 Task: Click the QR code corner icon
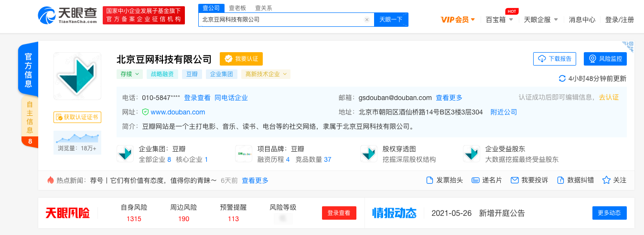pos(628,47)
